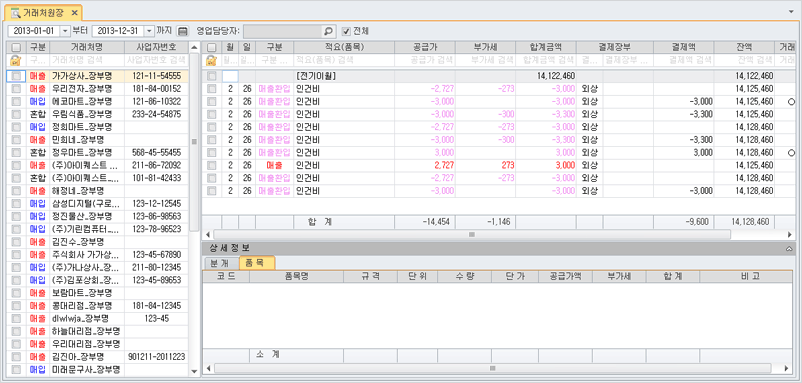Check the box for 정우마트_장부명
The width and height of the screenshot is (802, 383).
click(16, 152)
